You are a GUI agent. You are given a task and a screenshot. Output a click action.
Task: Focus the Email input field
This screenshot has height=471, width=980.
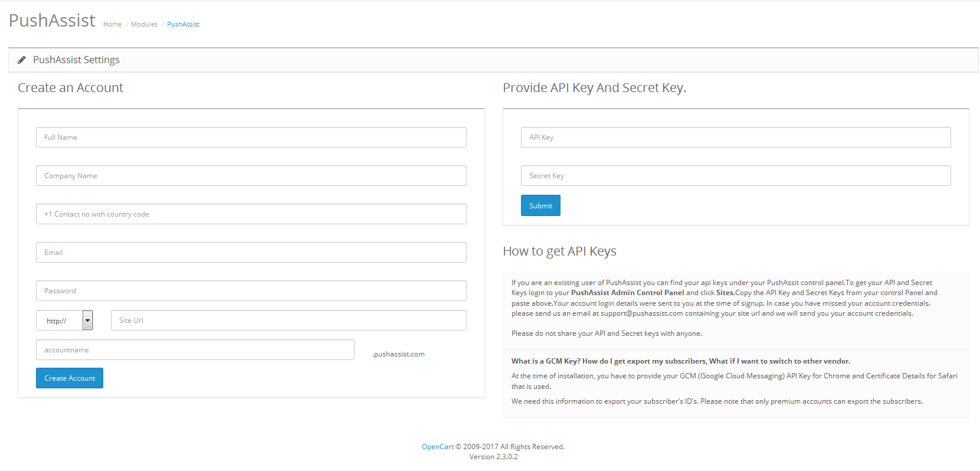pyautogui.click(x=251, y=252)
